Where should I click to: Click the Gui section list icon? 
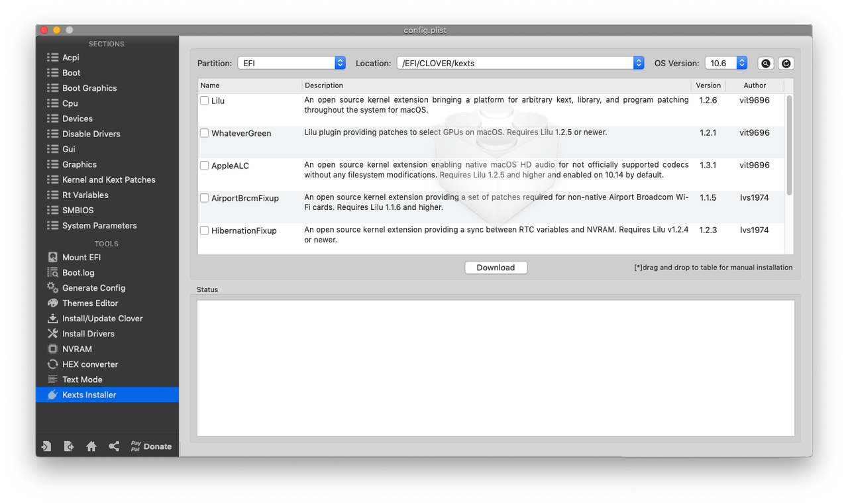[x=52, y=149]
